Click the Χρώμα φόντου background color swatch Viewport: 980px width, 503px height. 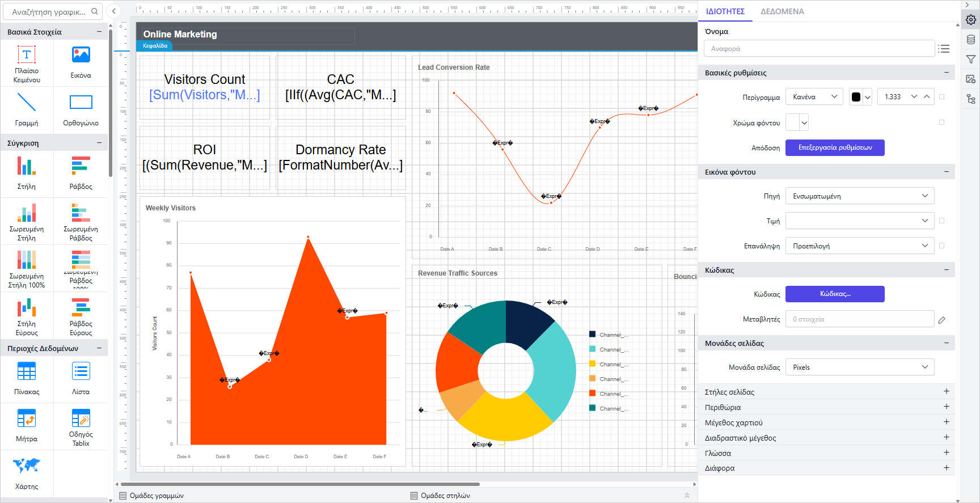(x=792, y=122)
